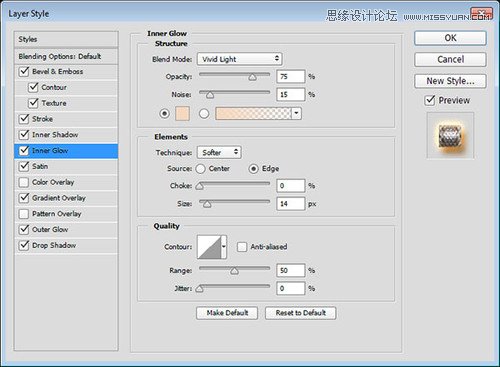Click the style preview thumbnail

(x=450, y=136)
